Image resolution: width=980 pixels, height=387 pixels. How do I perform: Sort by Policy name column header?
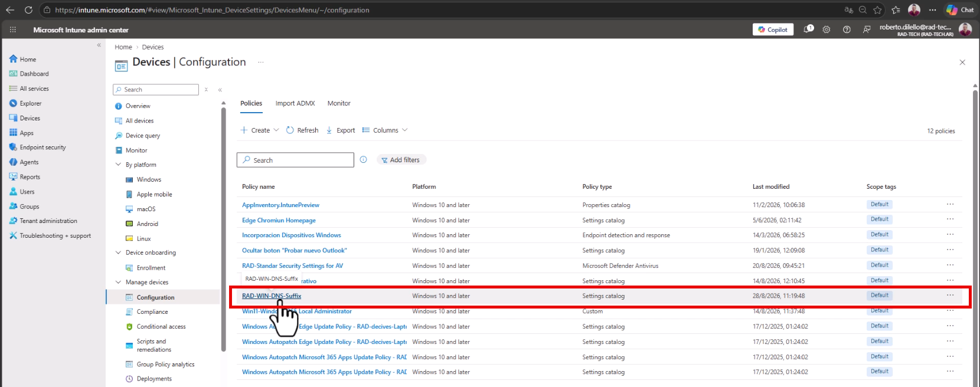coord(258,186)
